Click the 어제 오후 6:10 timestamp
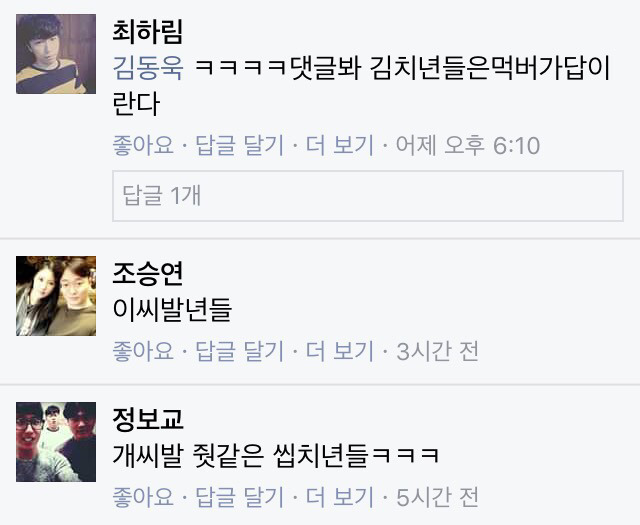Viewport: 640px width, 525px height. [468, 145]
